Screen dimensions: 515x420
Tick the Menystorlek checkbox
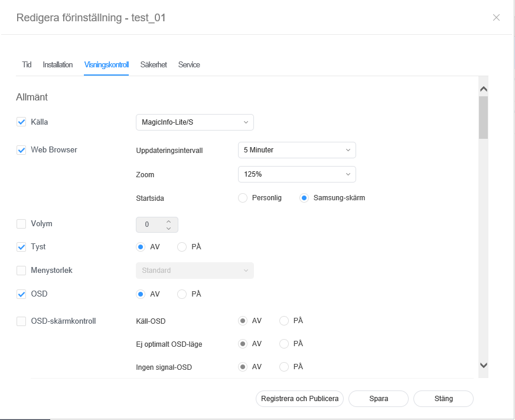pyautogui.click(x=21, y=271)
